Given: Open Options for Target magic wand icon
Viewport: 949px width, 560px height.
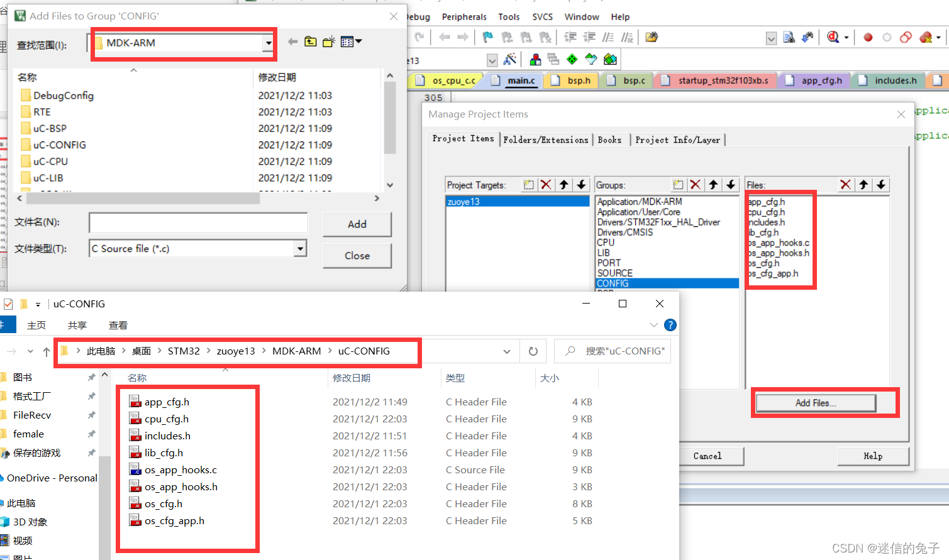Looking at the screenshot, I should tap(510, 59).
